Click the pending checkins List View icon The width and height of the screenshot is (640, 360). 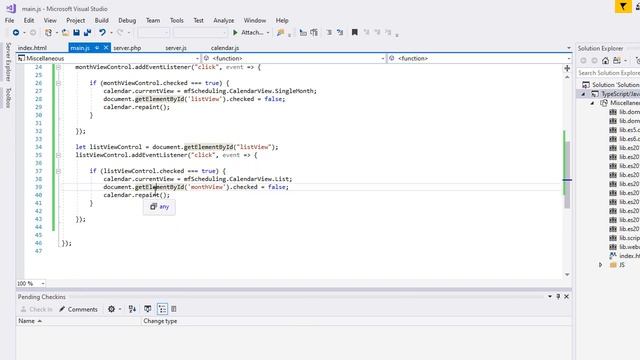(x=174, y=309)
